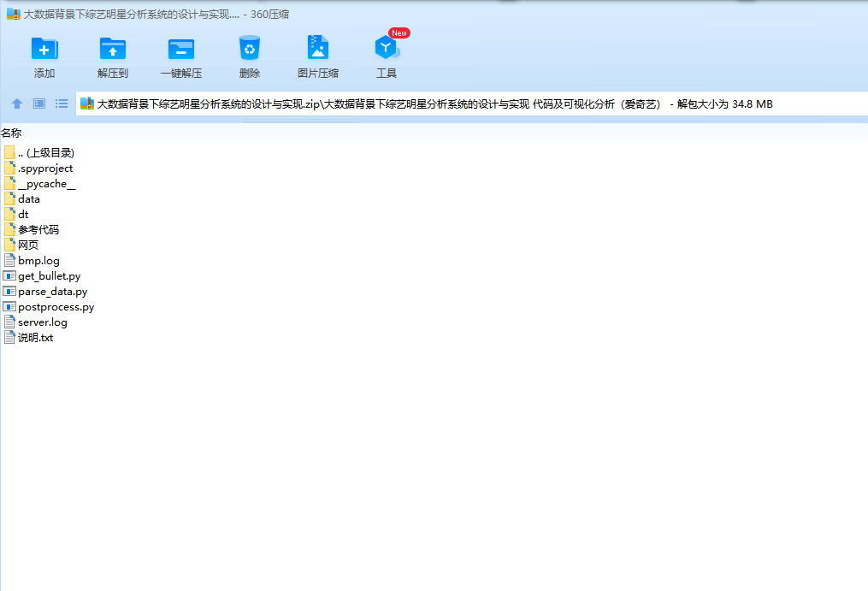Select the get_bullet.py file
The image size is (868, 591).
pyautogui.click(x=50, y=276)
